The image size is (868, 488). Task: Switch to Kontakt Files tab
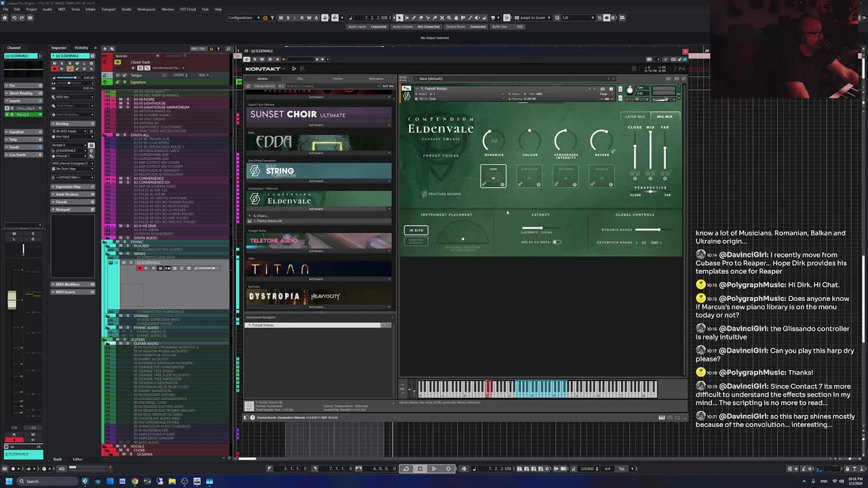[300, 79]
